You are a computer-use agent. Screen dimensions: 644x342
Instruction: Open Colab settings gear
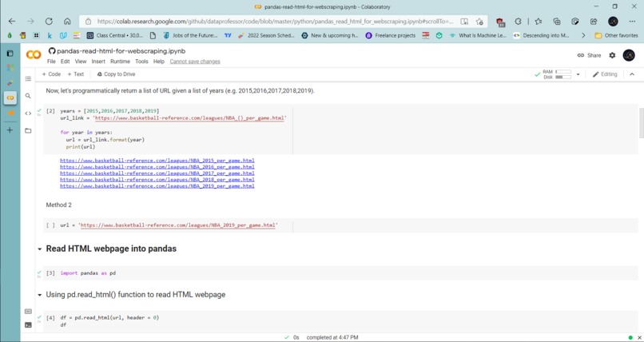coord(612,55)
